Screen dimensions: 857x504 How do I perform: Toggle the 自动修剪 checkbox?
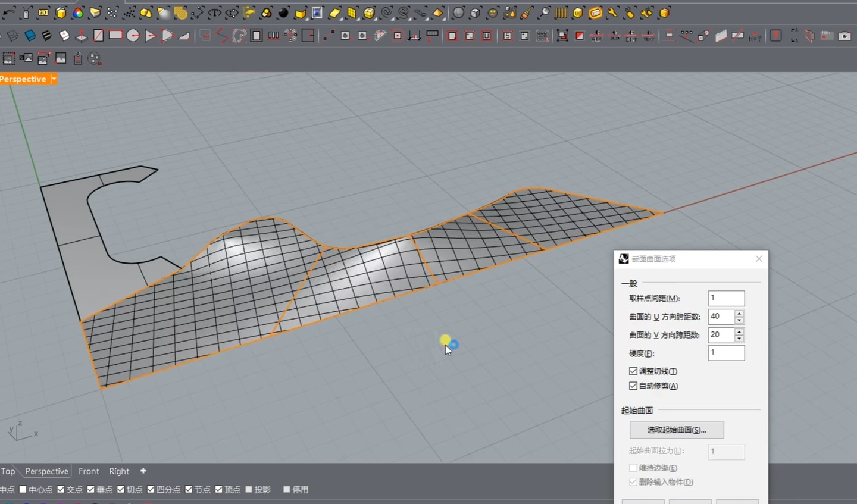pos(633,386)
